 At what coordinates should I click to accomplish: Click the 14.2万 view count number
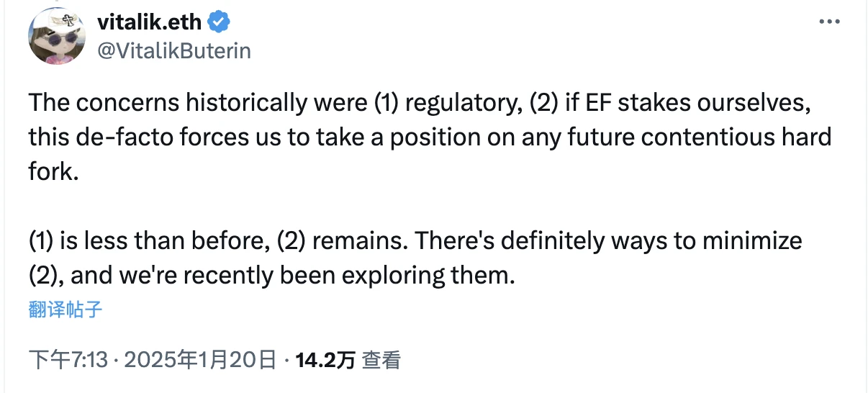pos(325,359)
